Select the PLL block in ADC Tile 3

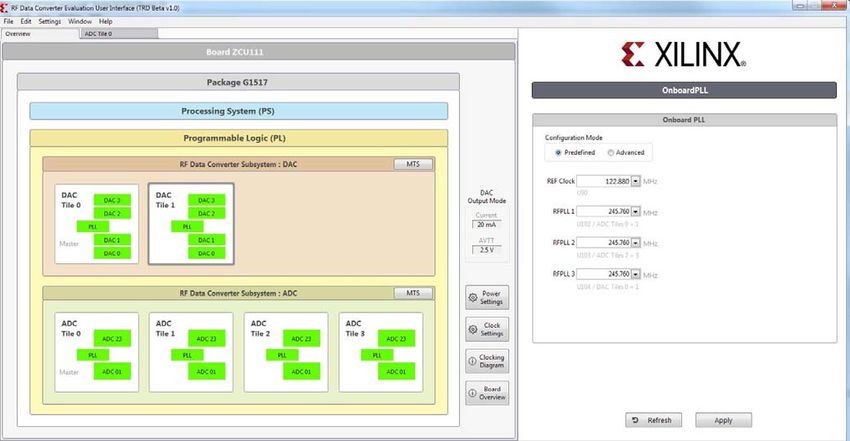(377, 355)
